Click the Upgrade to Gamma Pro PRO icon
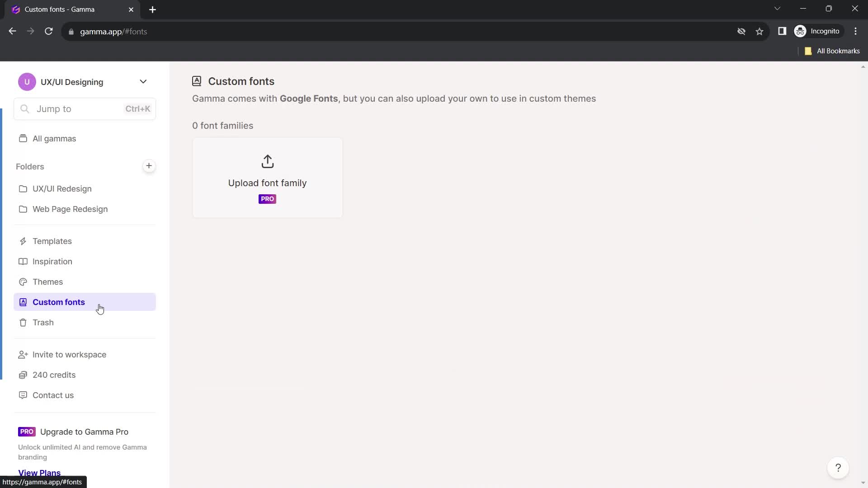The height and width of the screenshot is (488, 868). click(27, 432)
